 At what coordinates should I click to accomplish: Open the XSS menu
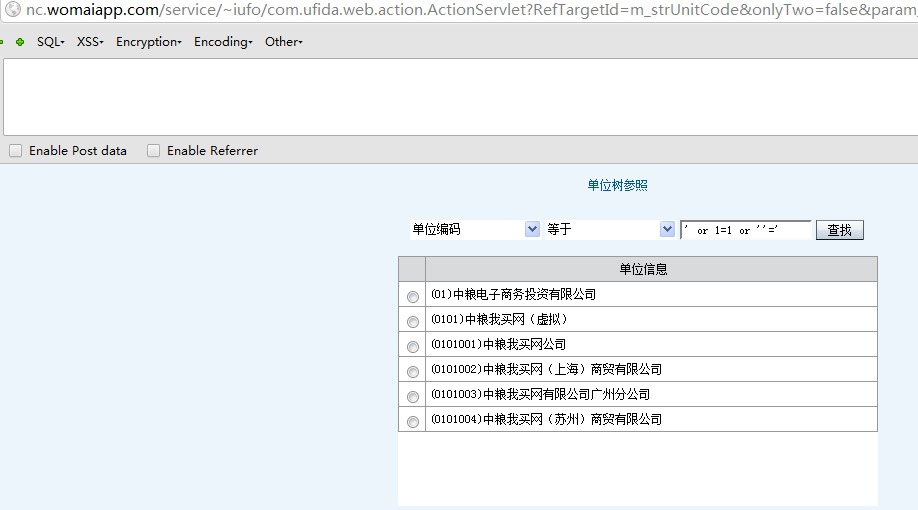pyautogui.click(x=90, y=42)
